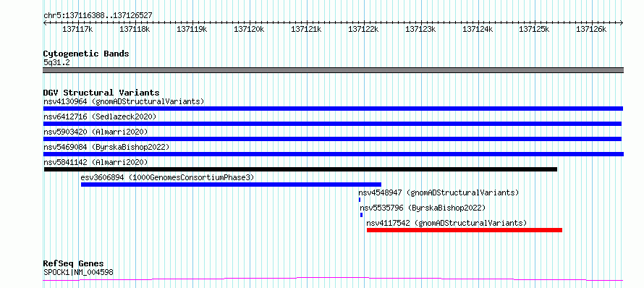Click the nsv4130964 (gnomADStructuralVariants) label
This screenshot has height=288, width=644.
click(x=124, y=101)
